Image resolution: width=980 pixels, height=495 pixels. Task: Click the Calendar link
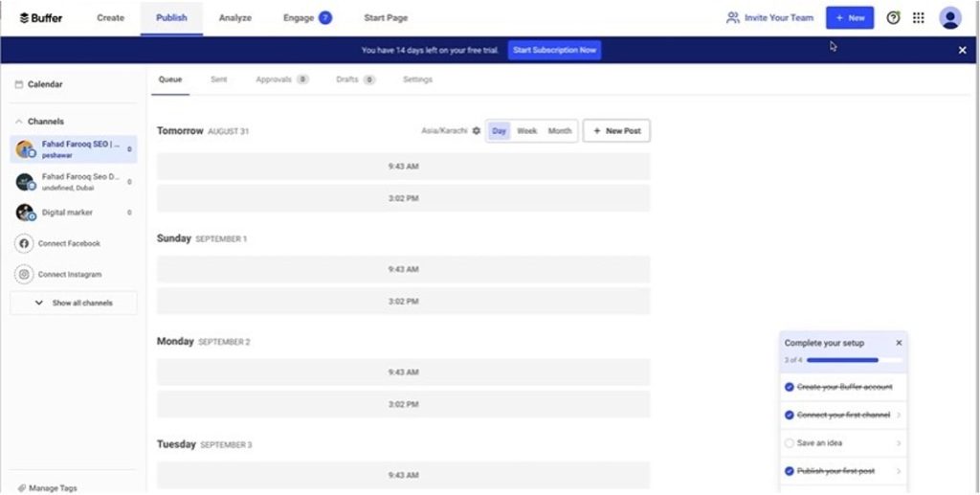[x=45, y=84]
